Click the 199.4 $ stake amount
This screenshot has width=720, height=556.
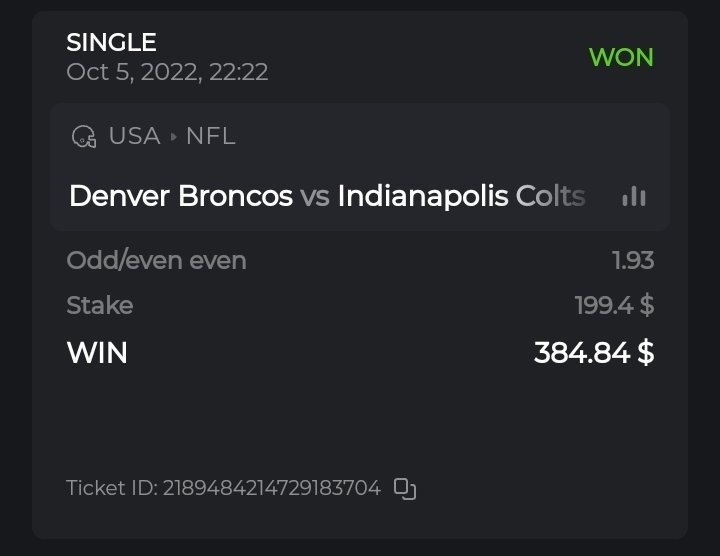pos(614,305)
